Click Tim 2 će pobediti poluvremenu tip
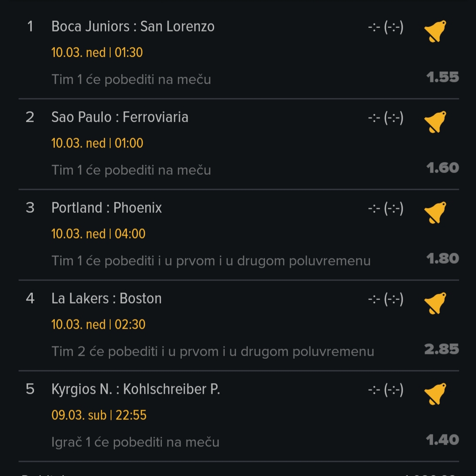The height and width of the screenshot is (476, 476). [213, 352]
